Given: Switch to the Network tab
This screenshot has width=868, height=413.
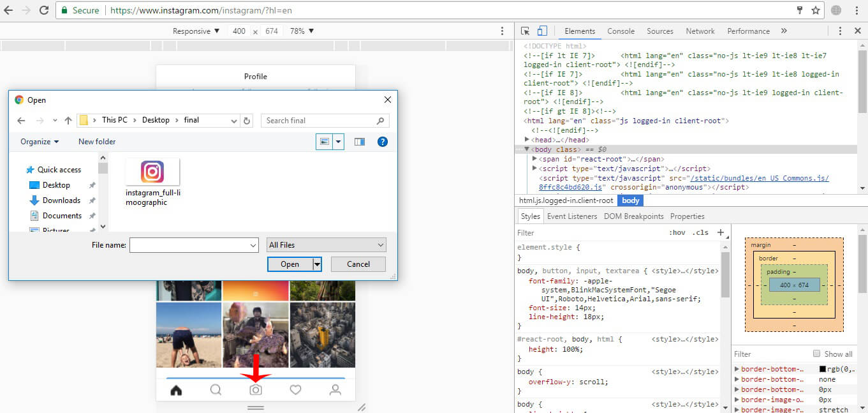Looking at the screenshot, I should (x=700, y=31).
